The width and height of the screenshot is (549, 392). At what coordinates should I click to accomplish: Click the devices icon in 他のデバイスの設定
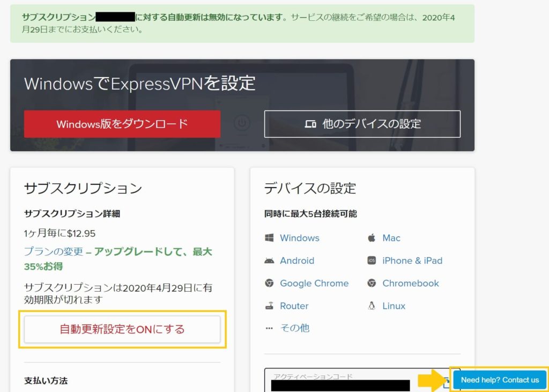(x=310, y=124)
